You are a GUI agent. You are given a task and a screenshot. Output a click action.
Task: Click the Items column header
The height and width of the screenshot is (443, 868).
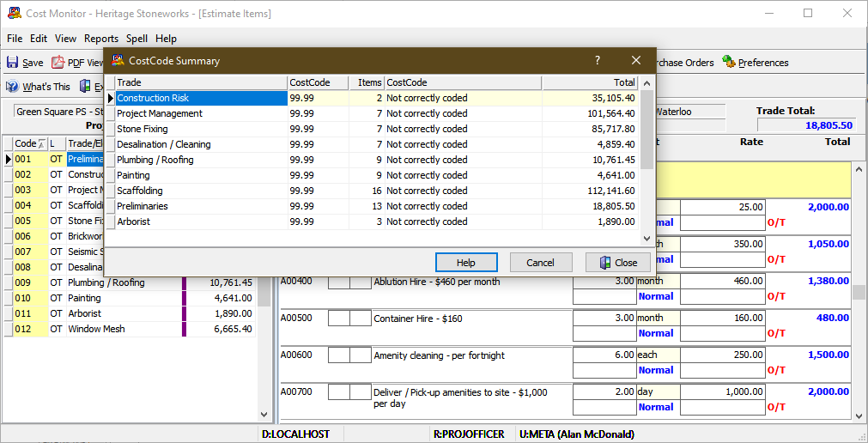367,82
